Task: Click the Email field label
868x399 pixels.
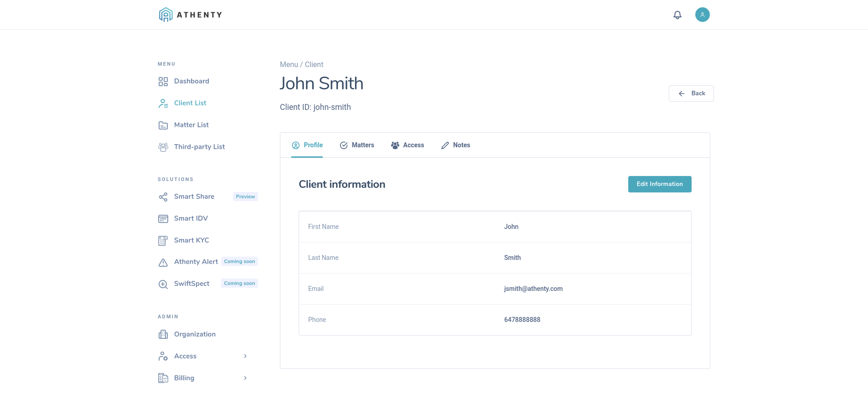Action: (x=316, y=289)
